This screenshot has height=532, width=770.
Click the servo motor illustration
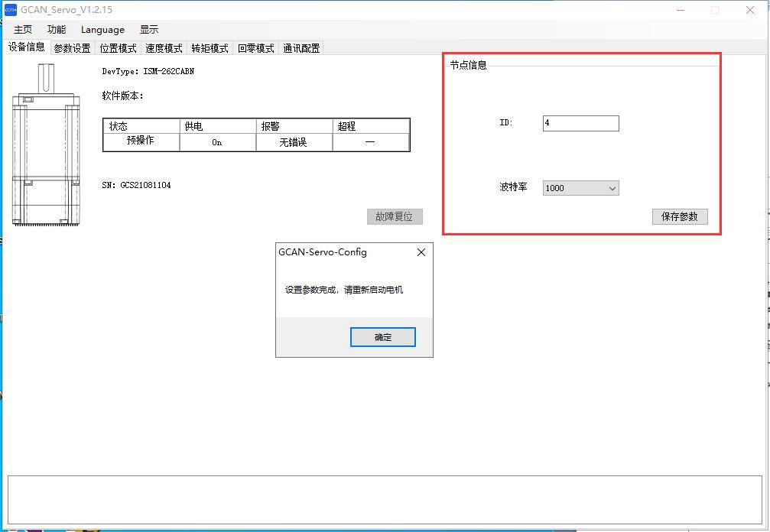(x=46, y=145)
